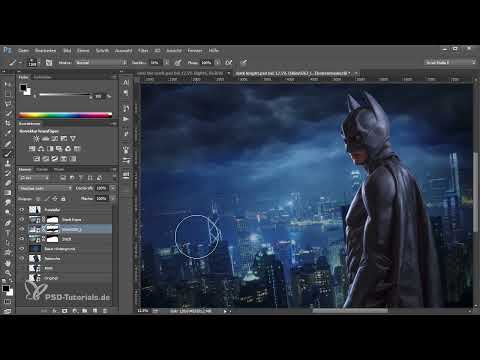Click the canvas vertical scrollbar
Viewport: 480px width, 360px height.
[476, 192]
